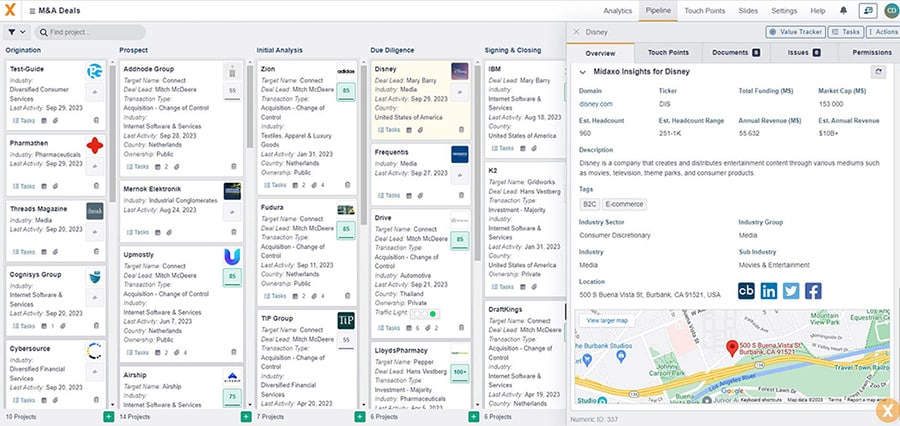Set the Drive card traffic light
This screenshot has height=426, width=900.
tap(424, 313)
